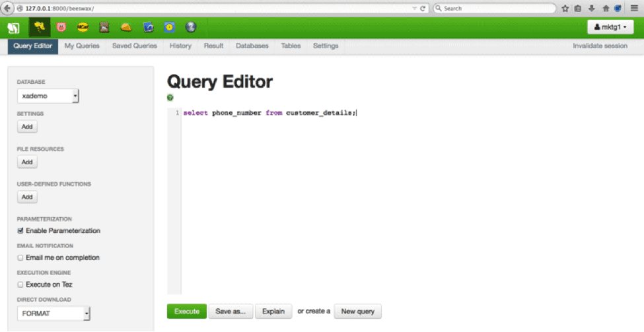Click inside the SQL query editor text area
This screenshot has height=332, width=644.
point(396,198)
